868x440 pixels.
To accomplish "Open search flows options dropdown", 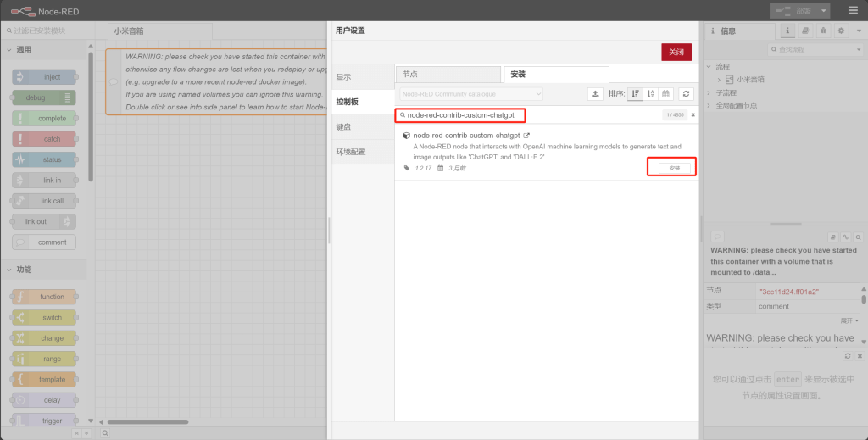I will 859,49.
